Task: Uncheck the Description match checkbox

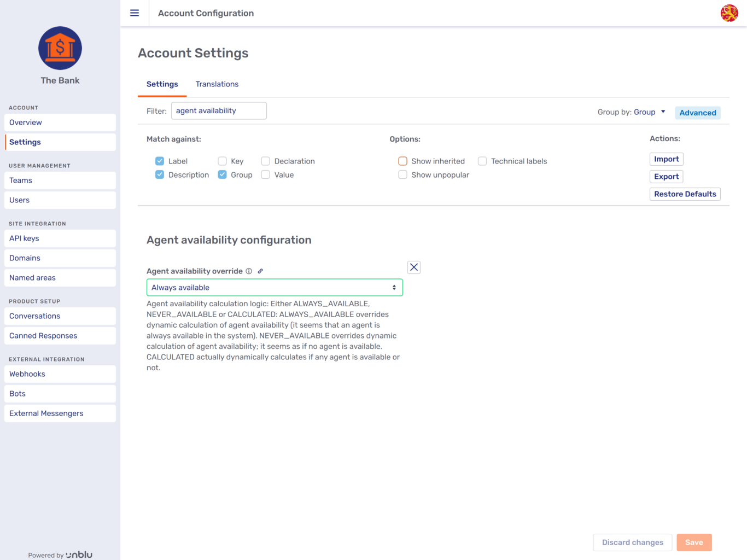Action: (159, 174)
